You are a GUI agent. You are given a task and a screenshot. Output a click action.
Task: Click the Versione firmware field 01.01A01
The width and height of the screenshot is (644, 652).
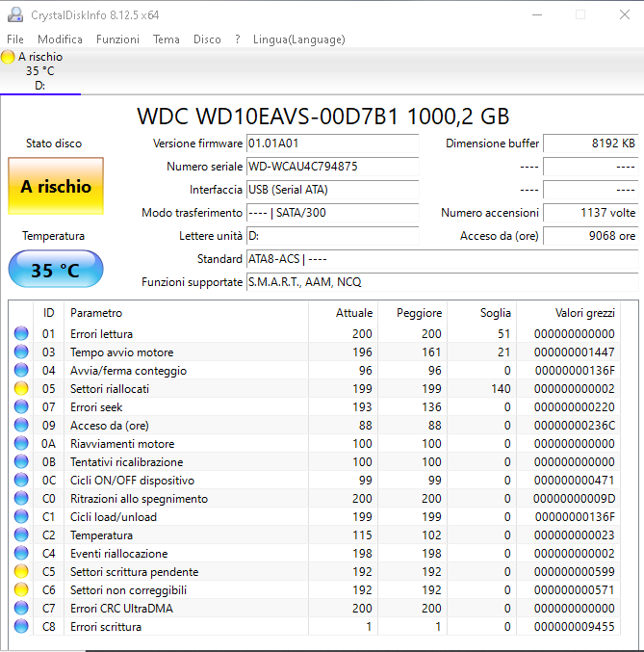pos(332,143)
